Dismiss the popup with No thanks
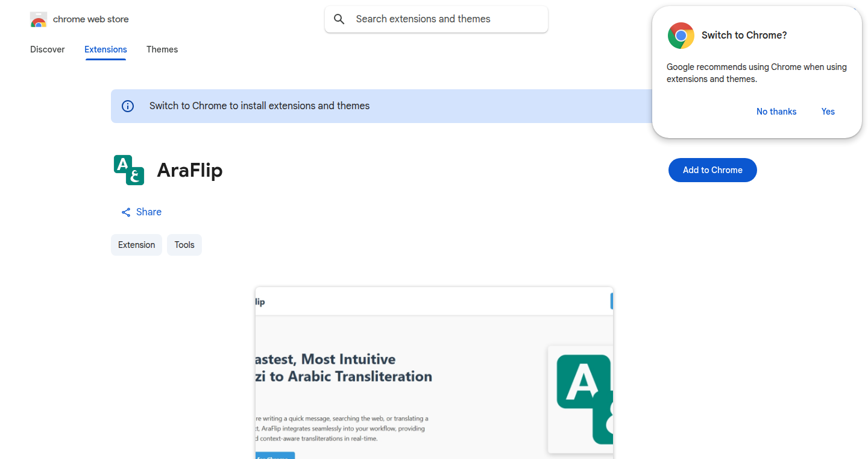Viewport: 868px width, 459px height. [x=776, y=112]
